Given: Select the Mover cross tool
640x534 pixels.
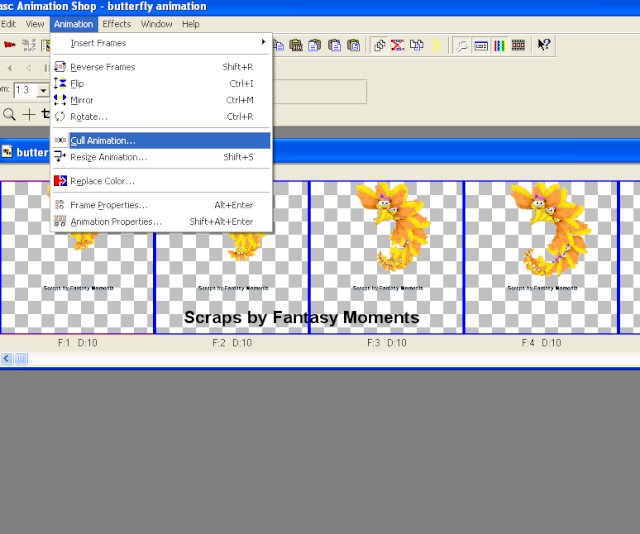Looking at the screenshot, I should (x=29, y=114).
